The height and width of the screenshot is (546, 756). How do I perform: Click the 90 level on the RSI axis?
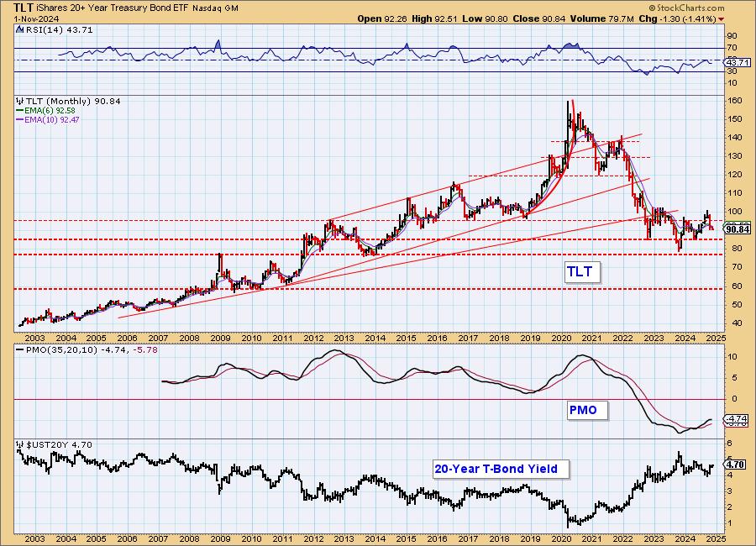pyautogui.click(x=732, y=35)
